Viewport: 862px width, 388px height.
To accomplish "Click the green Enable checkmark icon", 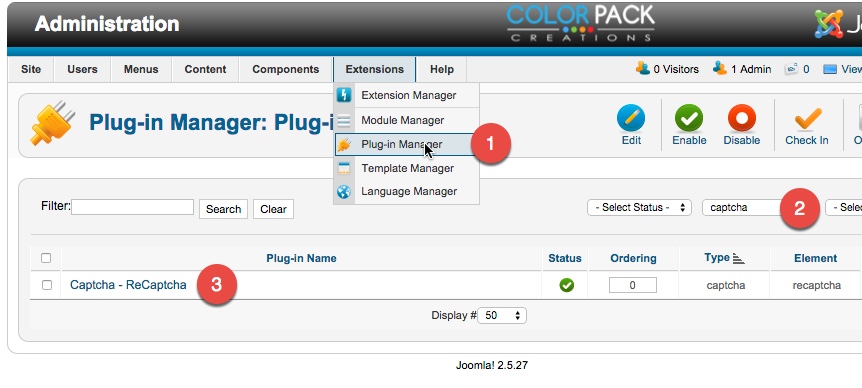I will click(x=689, y=118).
